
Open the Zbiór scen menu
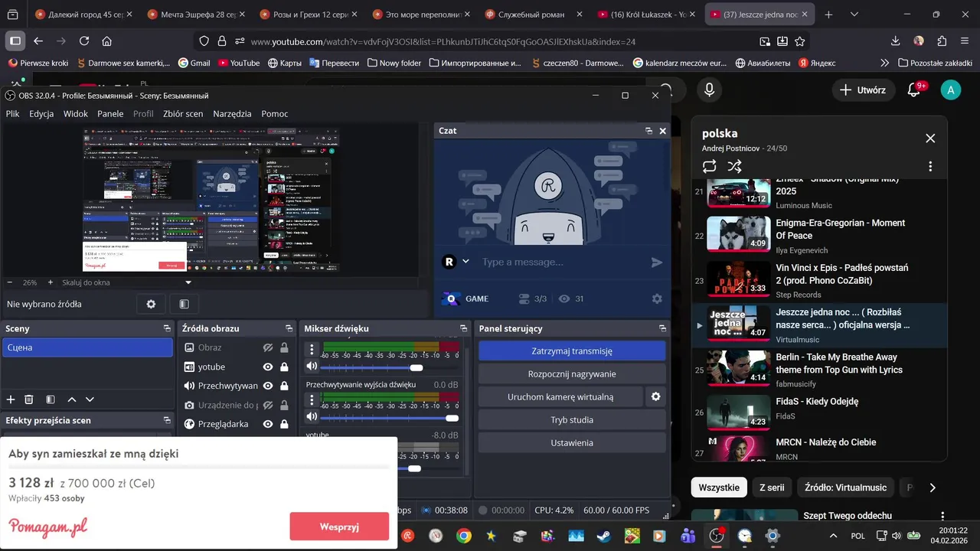(183, 113)
